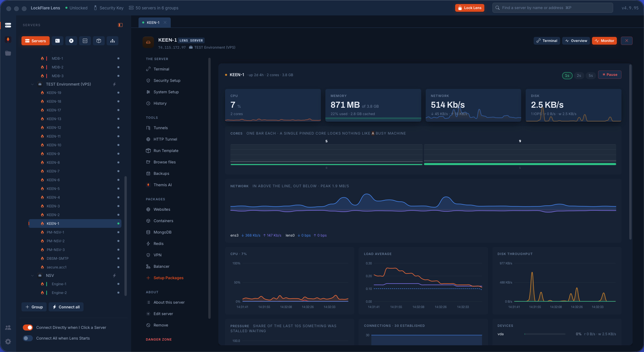Select the 2s refresh interval

click(579, 76)
